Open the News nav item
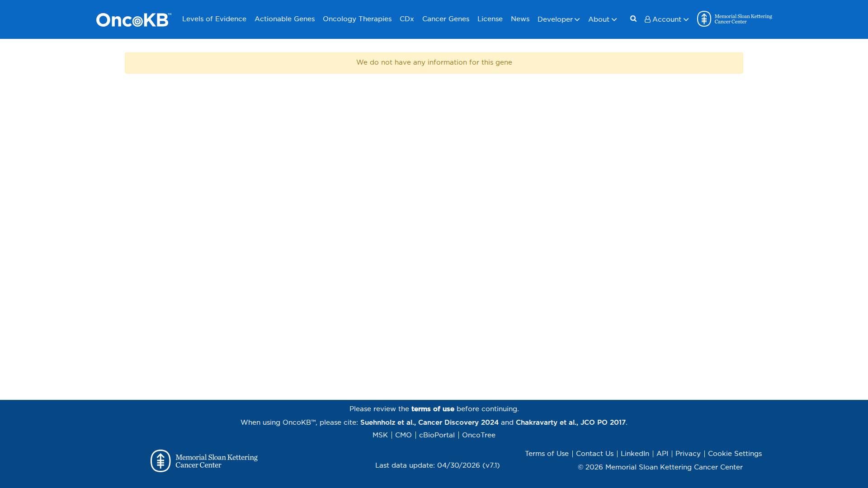This screenshot has width=868, height=488. pyautogui.click(x=520, y=19)
